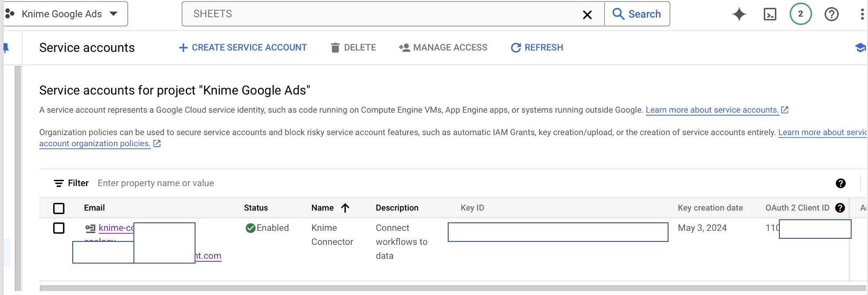Viewport: 868px width, 295px height.
Task: Click the OAuth 2 Client ID column header
Action: 797,208
